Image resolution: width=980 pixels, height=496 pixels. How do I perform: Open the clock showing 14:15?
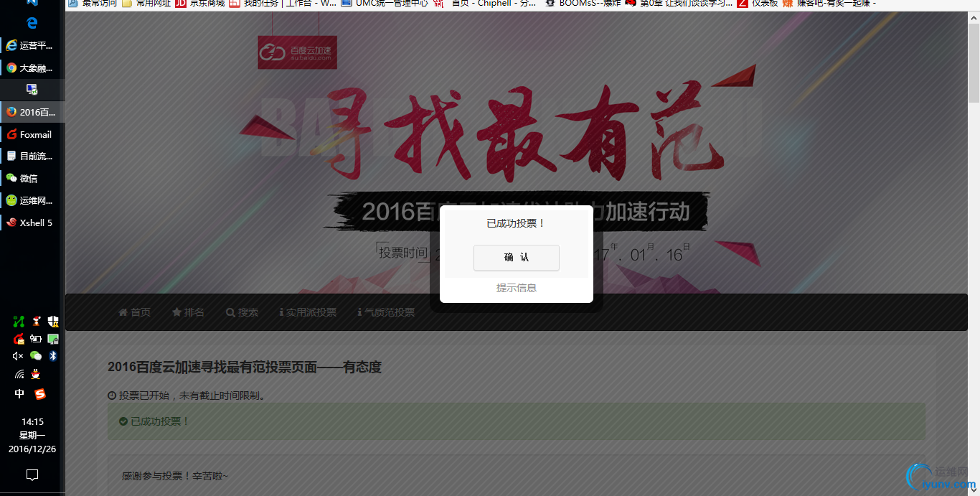pyautogui.click(x=32, y=422)
